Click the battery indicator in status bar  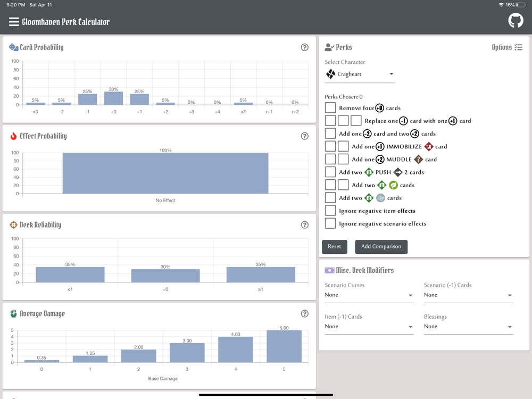click(521, 5)
